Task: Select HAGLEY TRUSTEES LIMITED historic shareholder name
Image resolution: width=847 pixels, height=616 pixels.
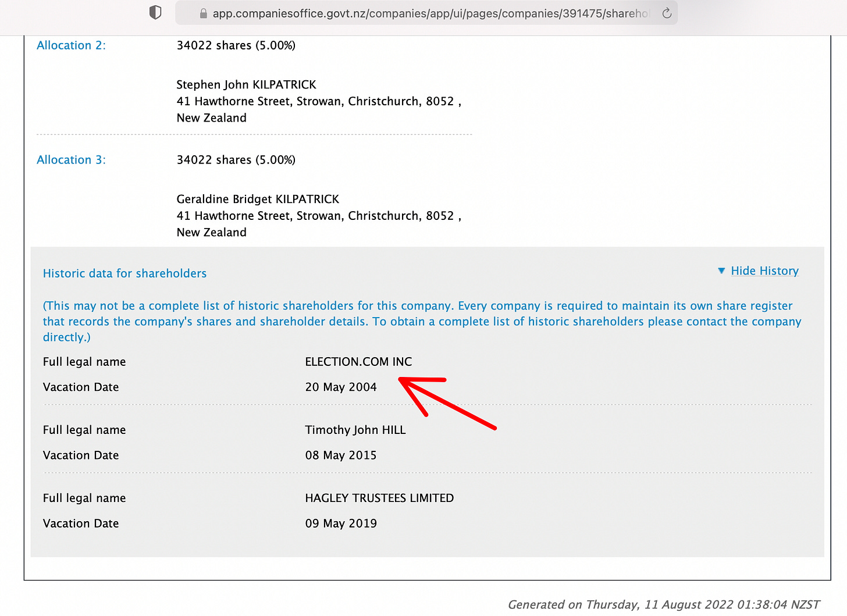Action: tap(379, 499)
